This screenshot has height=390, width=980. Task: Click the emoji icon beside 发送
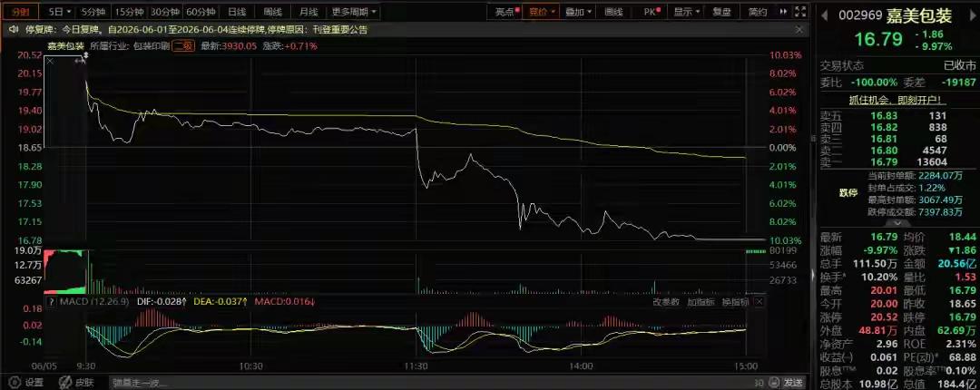[x=774, y=383]
